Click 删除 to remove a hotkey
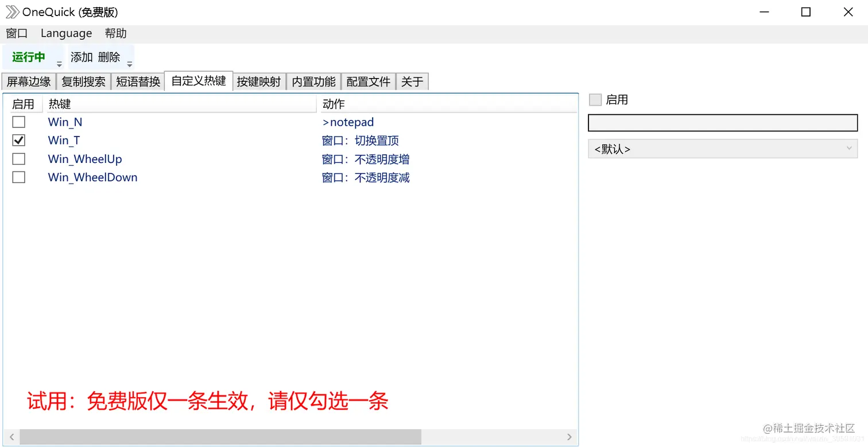This screenshot has height=447, width=868. 108,57
